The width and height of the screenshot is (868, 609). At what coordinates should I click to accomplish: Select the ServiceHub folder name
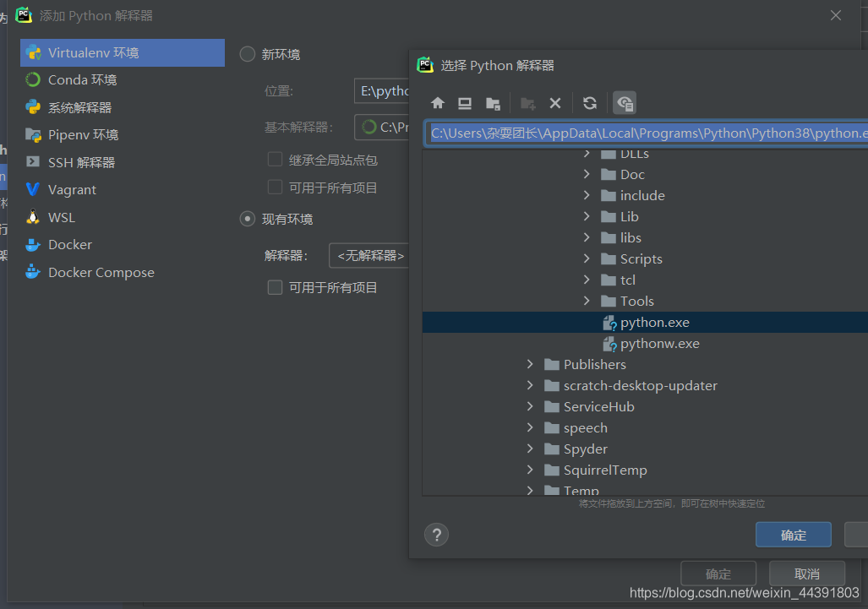pyautogui.click(x=598, y=406)
